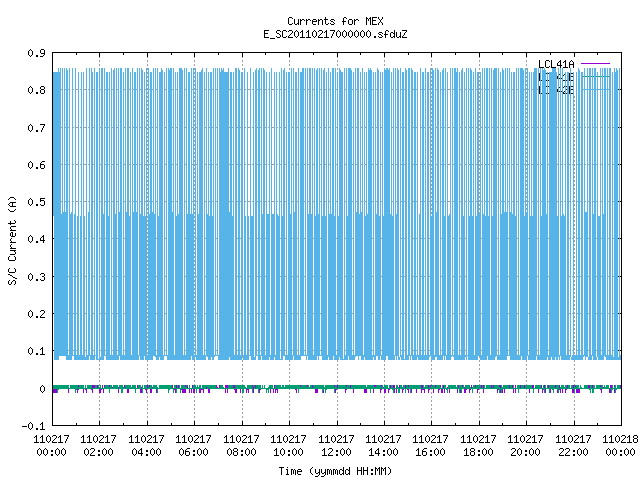Viewport: 640px width, 480px height.
Task: Click the 0.3 y-axis tick label
Action: pyautogui.click(x=36, y=277)
